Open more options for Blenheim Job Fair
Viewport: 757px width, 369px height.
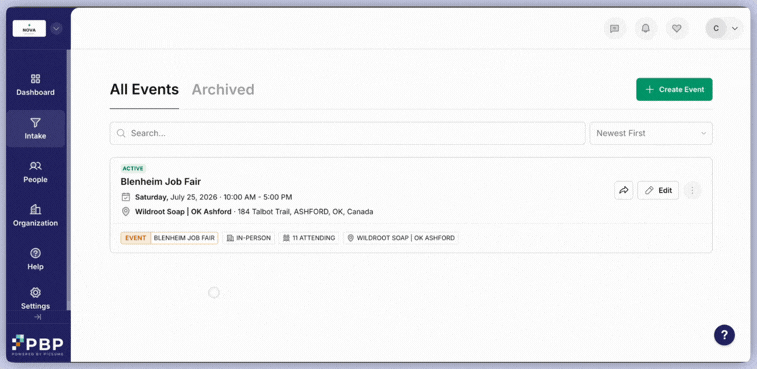[692, 190]
